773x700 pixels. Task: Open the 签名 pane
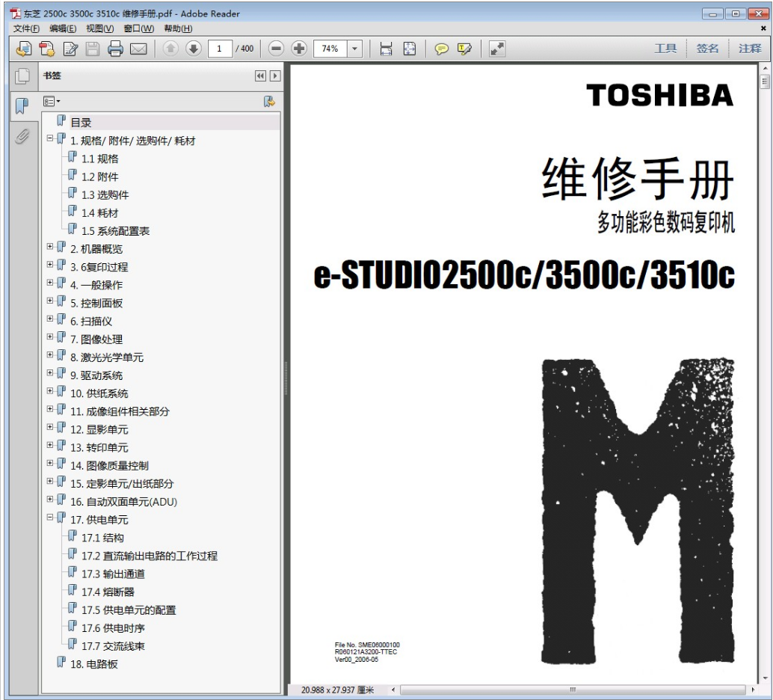[707, 49]
